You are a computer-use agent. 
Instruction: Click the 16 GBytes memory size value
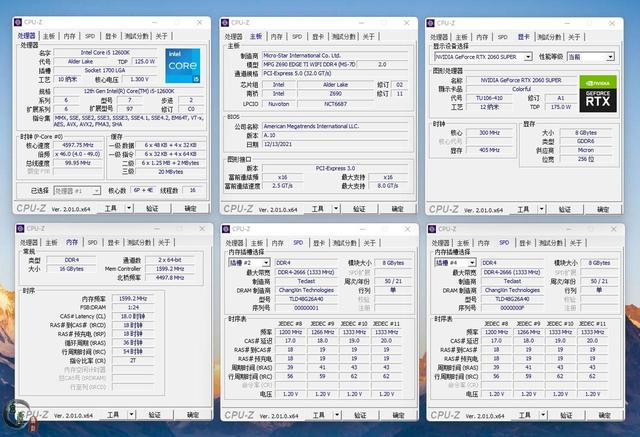pyautogui.click(x=72, y=268)
